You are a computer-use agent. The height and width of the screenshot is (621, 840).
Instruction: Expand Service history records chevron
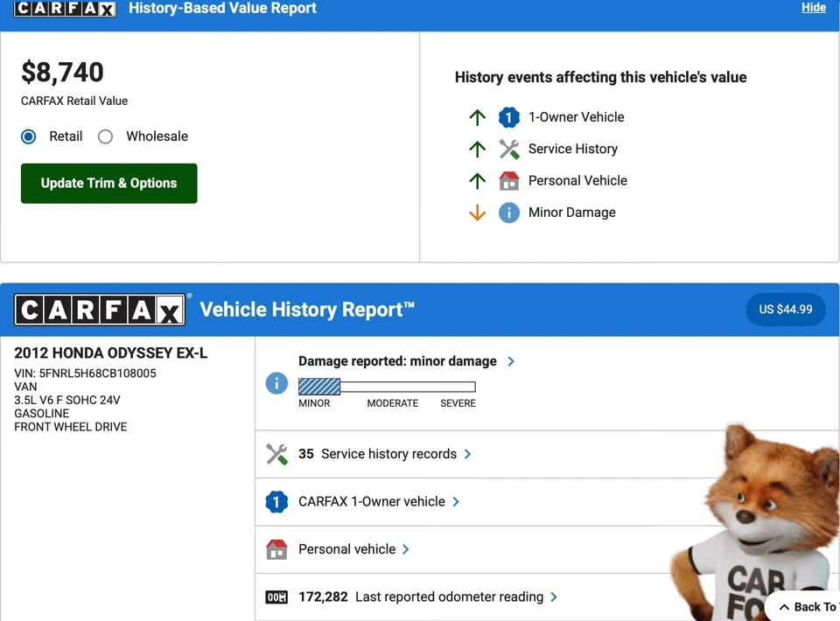tap(467, 454)
